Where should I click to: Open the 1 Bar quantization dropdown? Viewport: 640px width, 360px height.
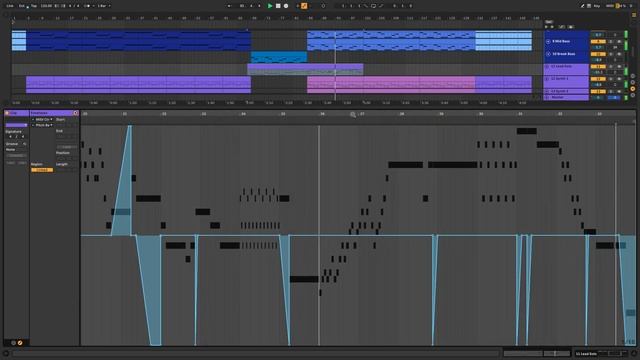tap(103, 6)
